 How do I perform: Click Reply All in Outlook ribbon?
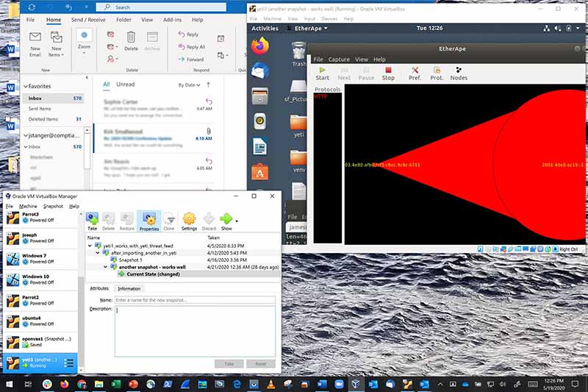(192, 47)
